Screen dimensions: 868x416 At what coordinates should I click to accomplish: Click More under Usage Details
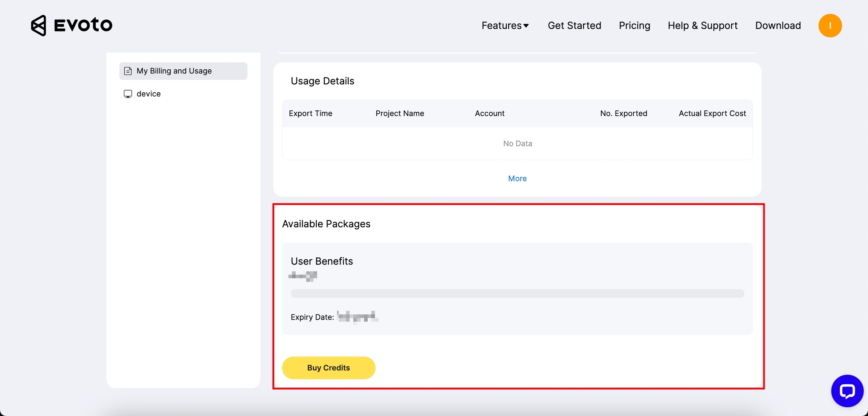click(517, 179)
